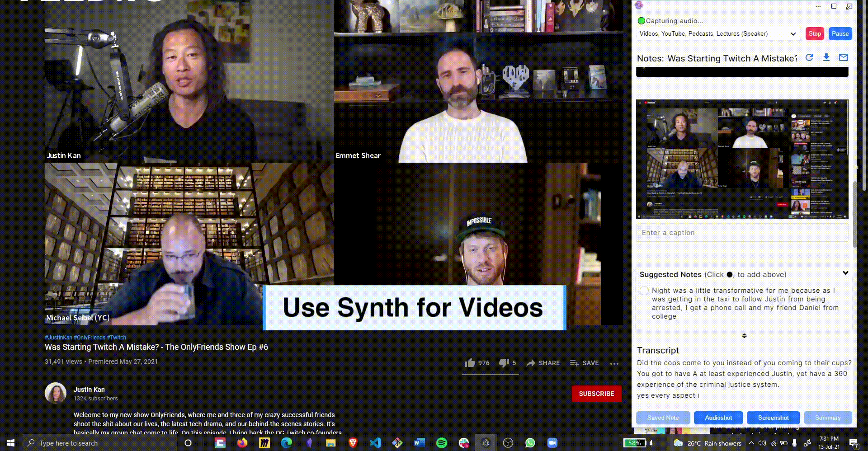
Task: Click the Windows search box
Action: [x=99, y=443]
